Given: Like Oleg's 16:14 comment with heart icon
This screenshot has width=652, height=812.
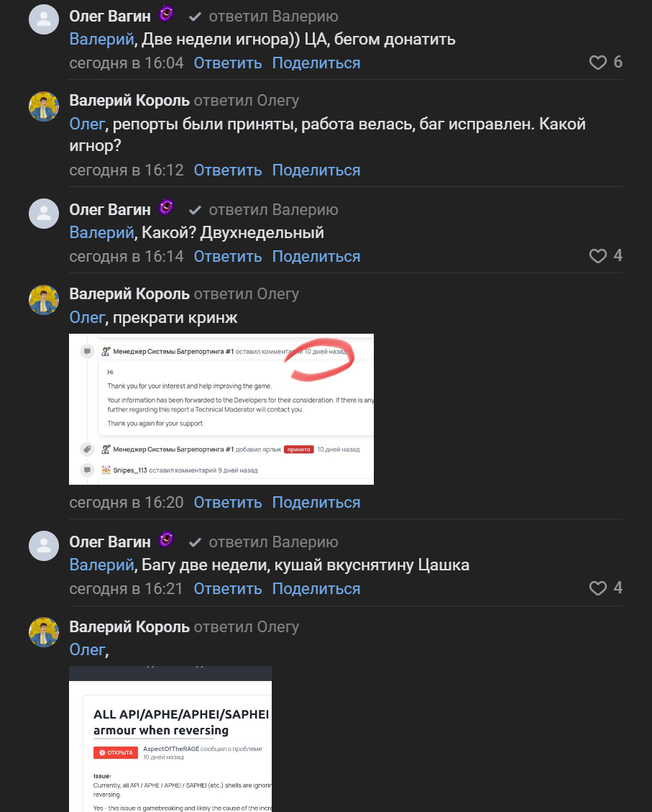Looking at the screenshot, I should click(x=598, y=256).
